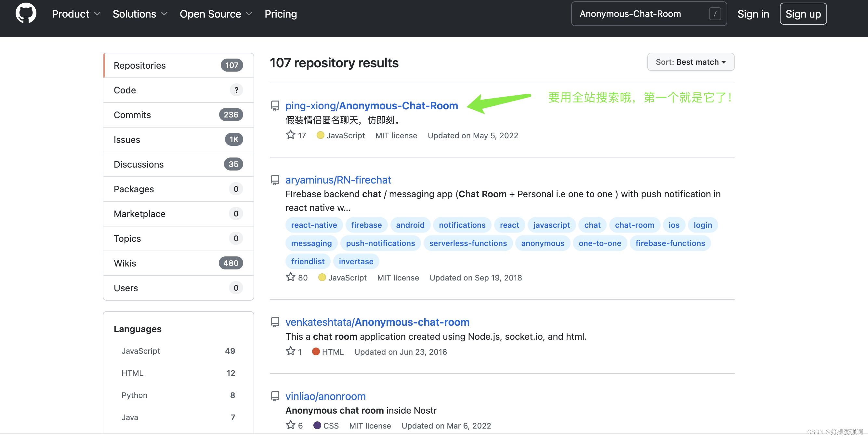Click the GitHub Octocat logo
The height and width of the screenshot is (438, 868).
point(26,13)
